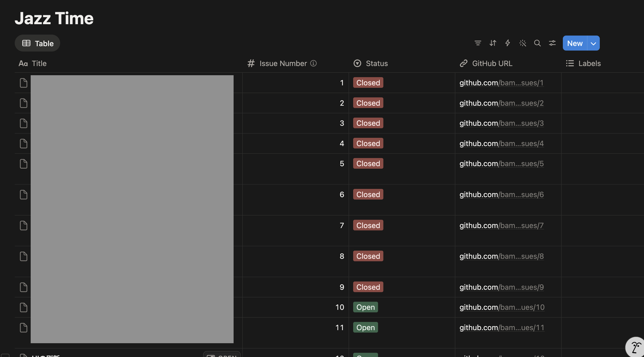The height and width of the screenshot is (357, 644).
Task: Open the page icon for issue 7
Action: pos(23,226)
